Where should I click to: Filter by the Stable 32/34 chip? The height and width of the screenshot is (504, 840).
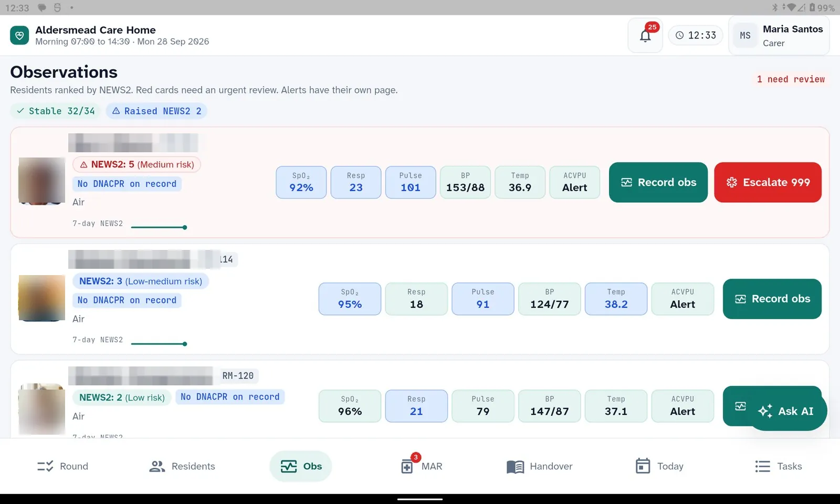coord(55,111)
